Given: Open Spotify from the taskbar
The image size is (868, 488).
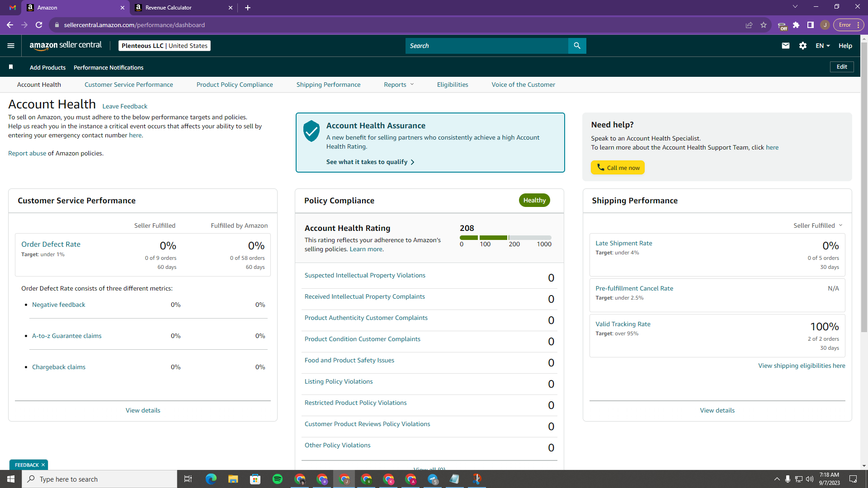Looking at the screenshot, I should pyautogui.click(x=278, y=479).
